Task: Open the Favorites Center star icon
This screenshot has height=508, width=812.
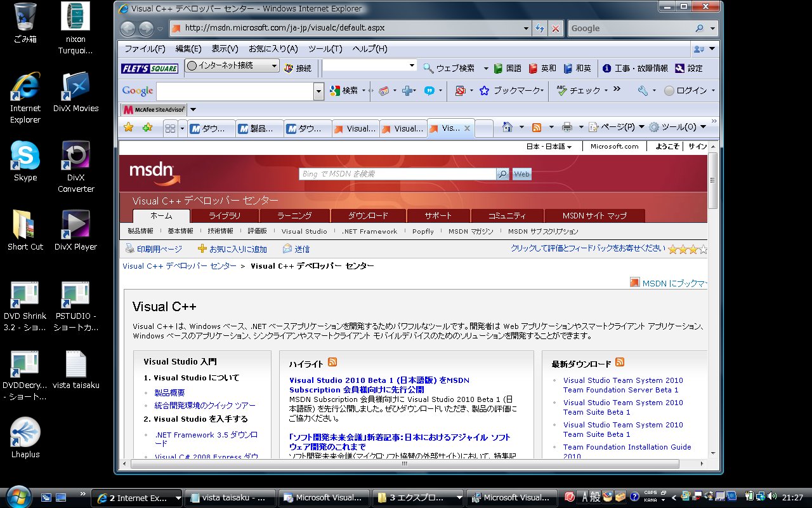Action: [129, 128]
